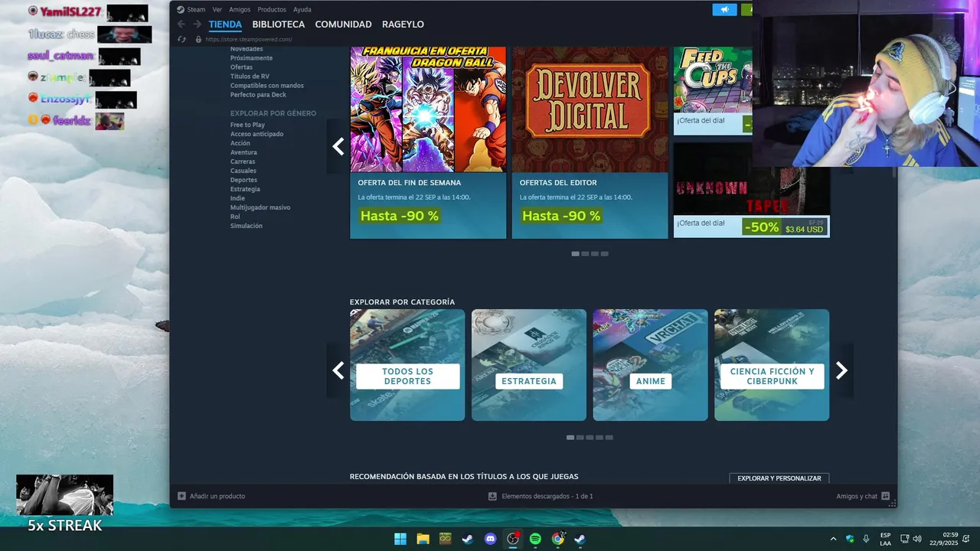Reload the store page with the refresh icon
Image resolution: width=980 pixels, height=551 pixels.
181,39
